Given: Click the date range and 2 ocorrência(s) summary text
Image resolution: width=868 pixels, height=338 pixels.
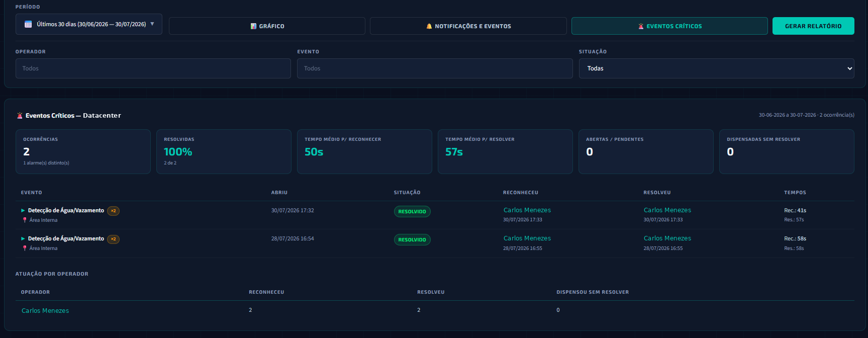Looking at the screenshot, I should pos(807,115).
